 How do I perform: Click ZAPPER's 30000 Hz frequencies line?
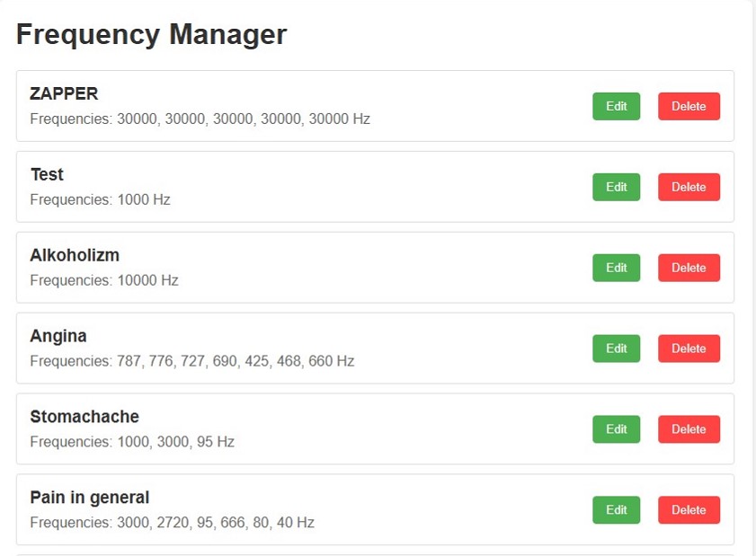[x=200, y=119]
